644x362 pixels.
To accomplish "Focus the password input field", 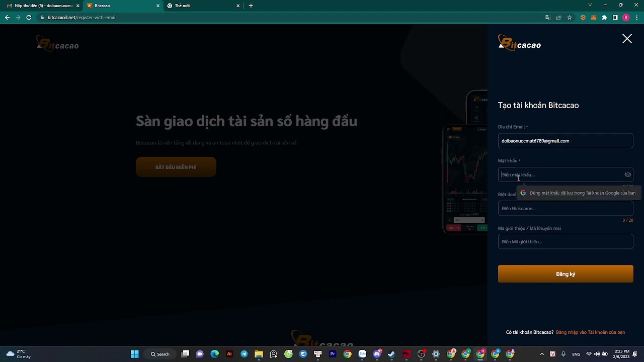I will (566, 174).
